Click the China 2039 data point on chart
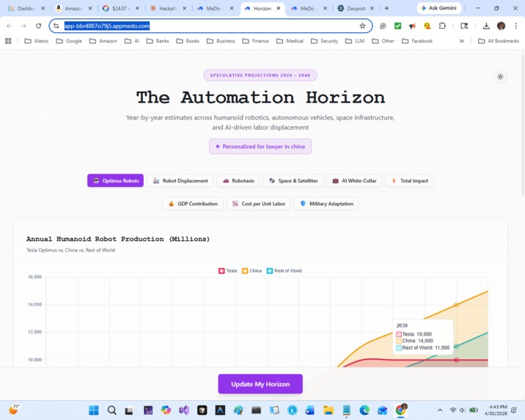The image size is (525, 420). click(456, 304)
